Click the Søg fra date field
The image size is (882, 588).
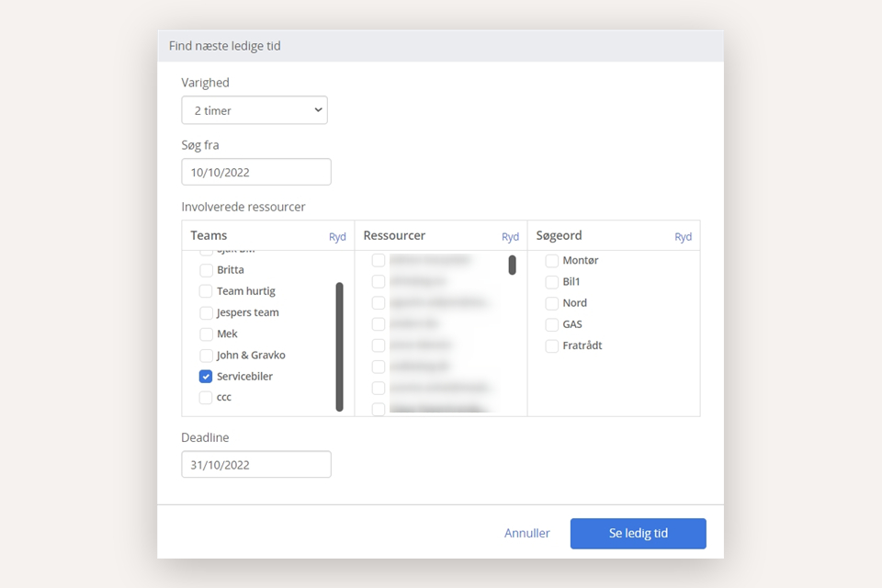256,172
